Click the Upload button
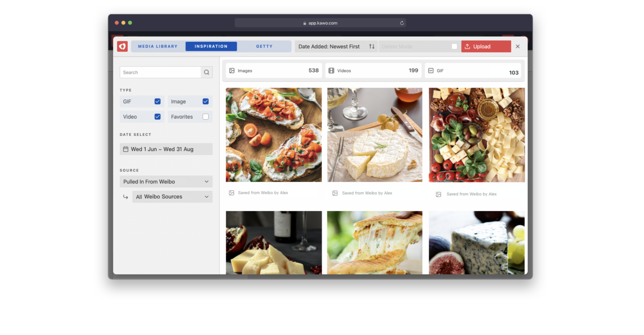Image resolution: width=644 pixels, height=335 pixels. [x=486, y=46]
